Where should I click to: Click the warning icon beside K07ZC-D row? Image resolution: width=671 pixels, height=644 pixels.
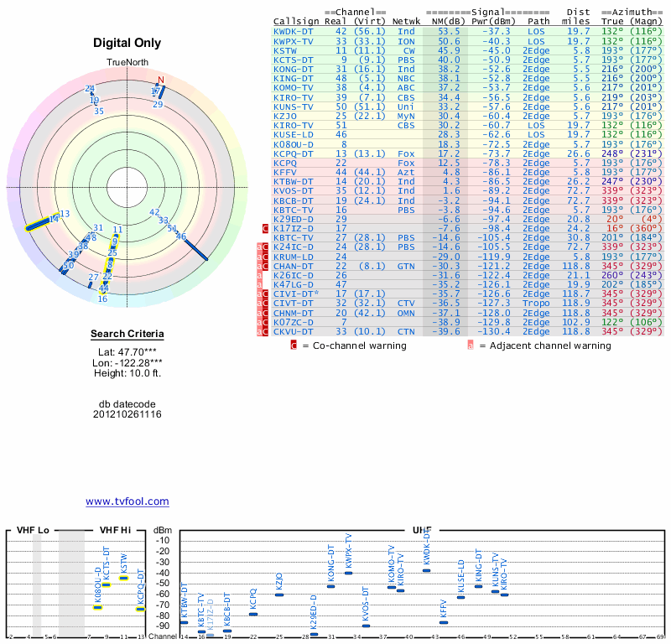(265, 322)
